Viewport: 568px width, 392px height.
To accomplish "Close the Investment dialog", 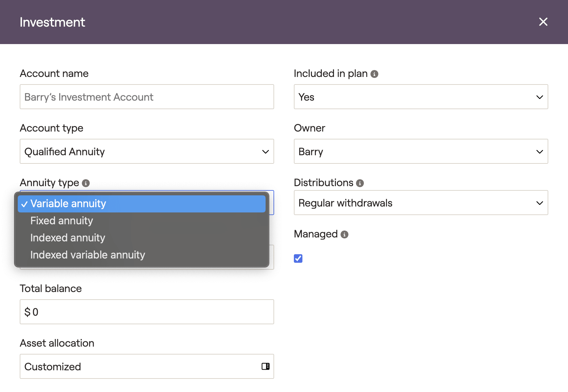I will click(543, 22).
